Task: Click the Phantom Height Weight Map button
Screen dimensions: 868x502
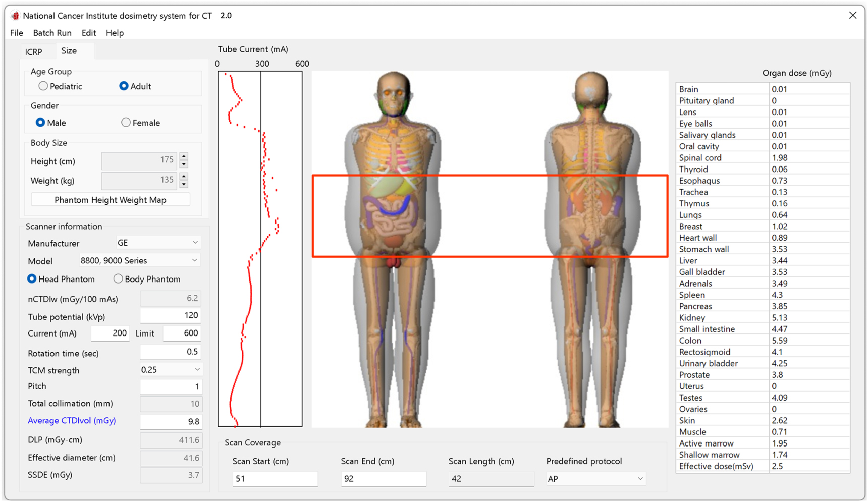Action: click(111, 200)
